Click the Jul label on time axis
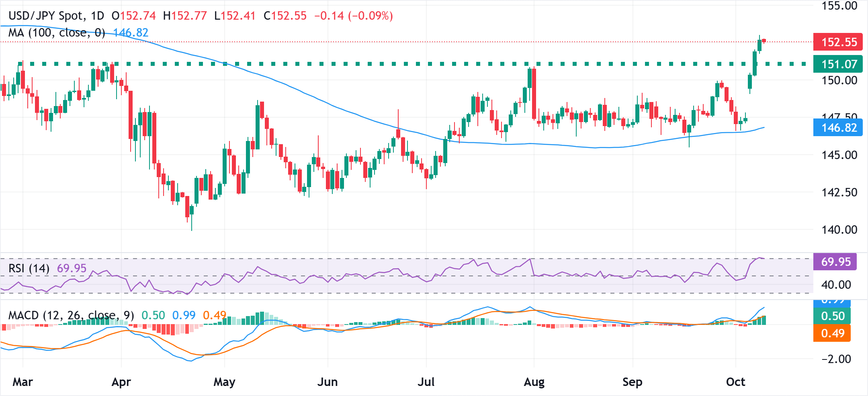The image size is (868, 396). pyautogui.click(x=426, y=382)
